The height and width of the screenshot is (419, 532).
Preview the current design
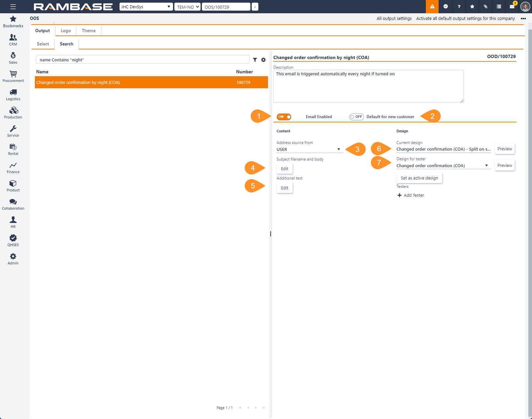click(504, 149)
